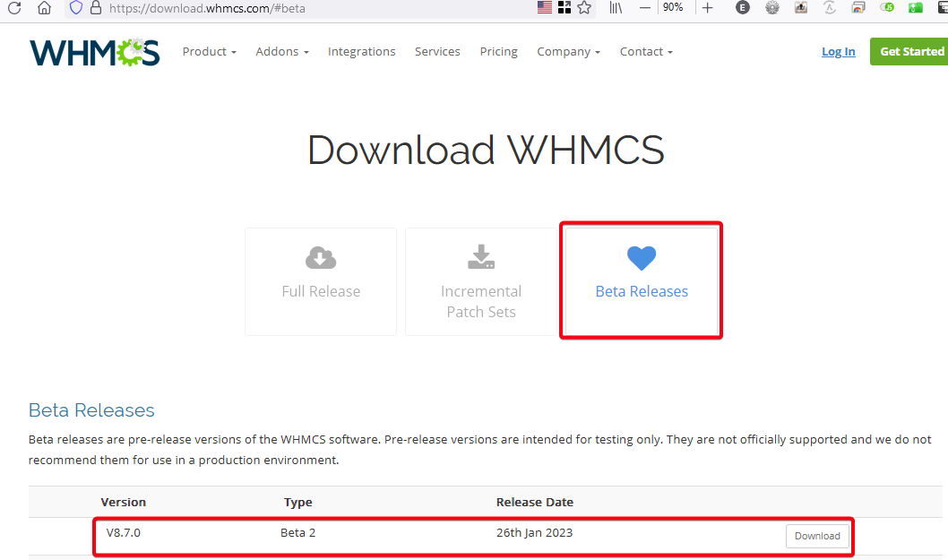Follow the Log In link
Image resolution: width=948 pixels, height=560 pixels.
(x=838, y=52)
